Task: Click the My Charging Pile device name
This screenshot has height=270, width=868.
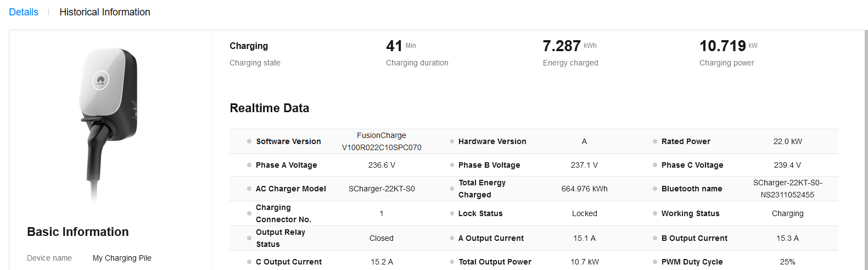Action: (122, 258)
